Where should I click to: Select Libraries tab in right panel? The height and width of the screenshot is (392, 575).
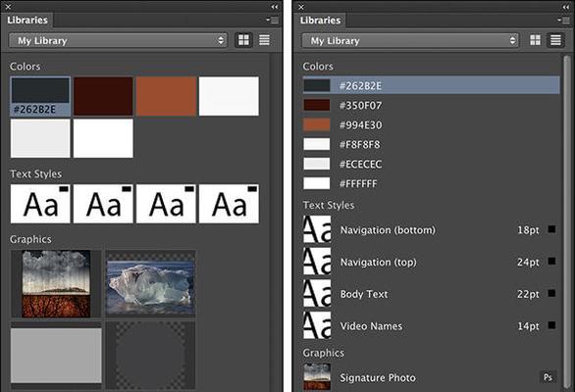point(320,21)
